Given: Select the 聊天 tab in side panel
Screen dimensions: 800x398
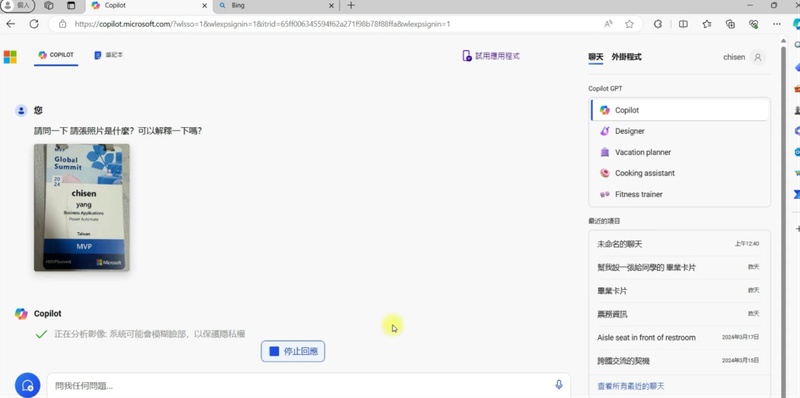Looking at the screenshot, I should coord(595,57).
